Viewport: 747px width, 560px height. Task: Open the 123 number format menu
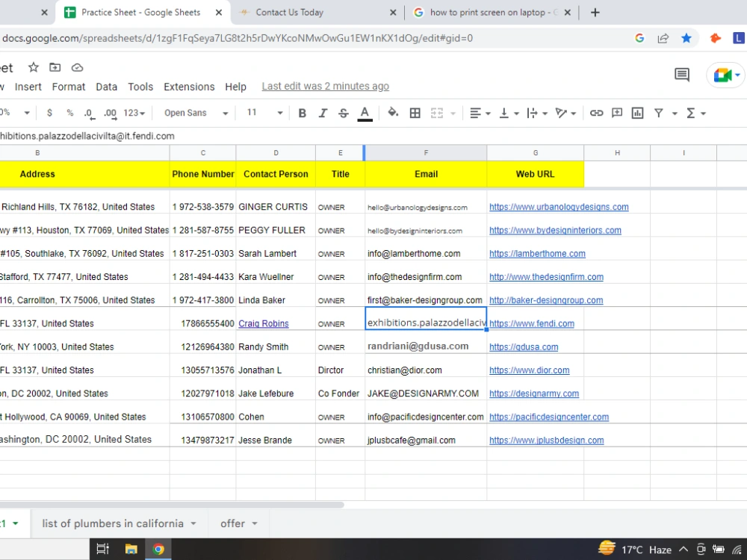click(134, 113)
